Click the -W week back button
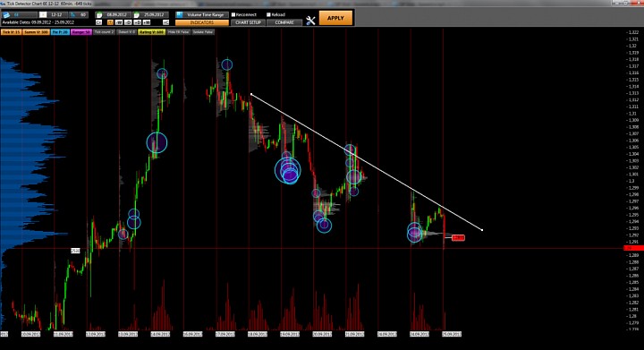 [x=119, y=22]
